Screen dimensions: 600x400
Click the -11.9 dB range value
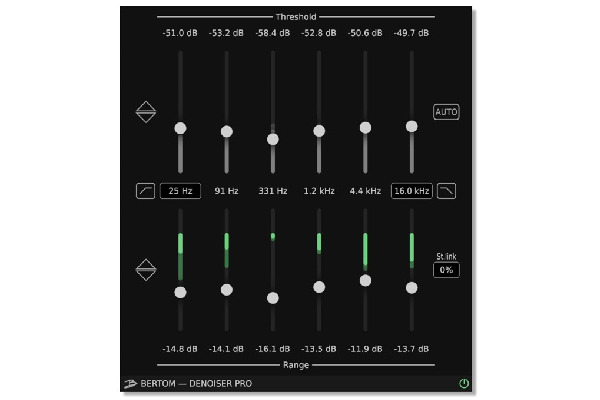365,349
